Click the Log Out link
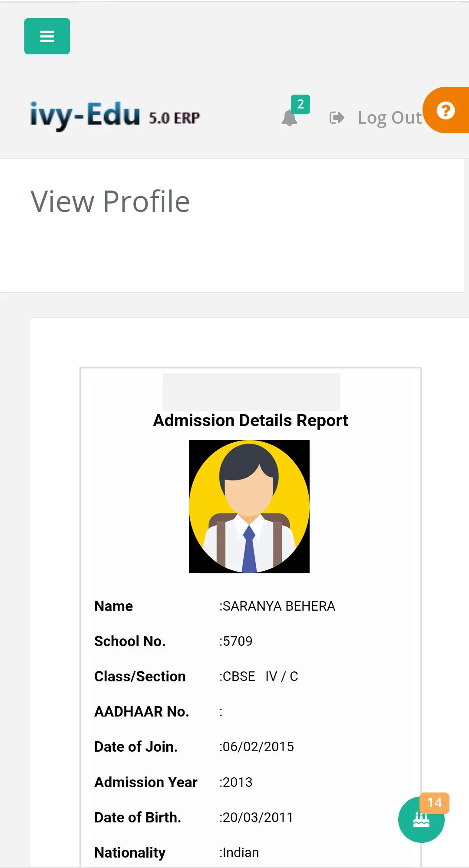This screenshot has height=868, width=469. 390,118
